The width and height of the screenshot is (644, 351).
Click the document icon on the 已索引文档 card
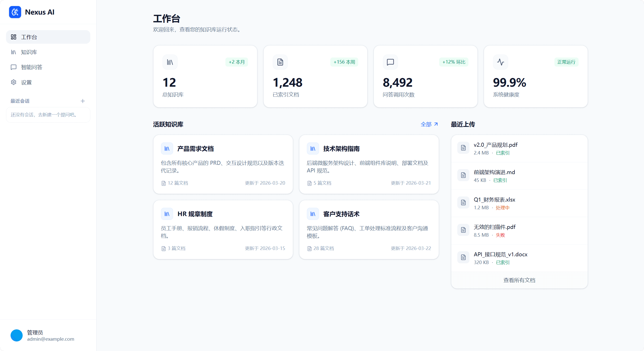click(280, 62)
